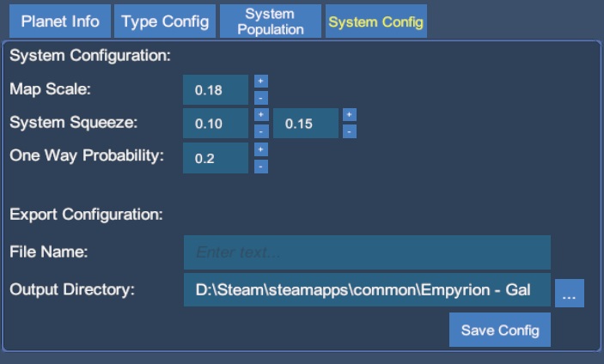Select the One Way Probability field

point(216,158)
